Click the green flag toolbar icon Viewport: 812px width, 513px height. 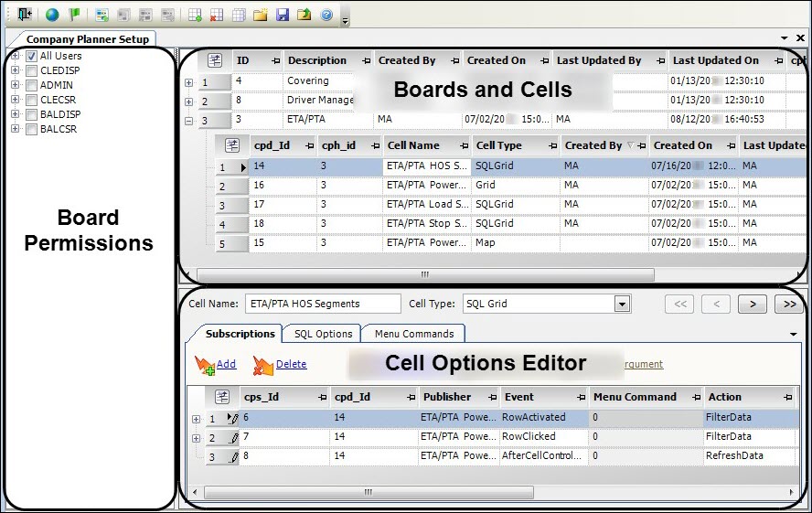pos(75,15)
